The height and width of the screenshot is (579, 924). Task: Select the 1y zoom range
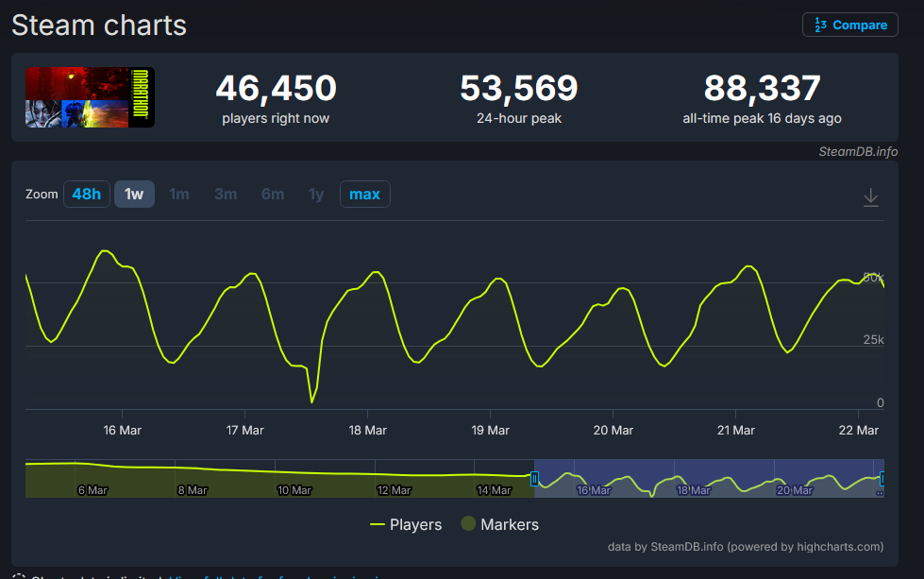[x=316, y=194]
